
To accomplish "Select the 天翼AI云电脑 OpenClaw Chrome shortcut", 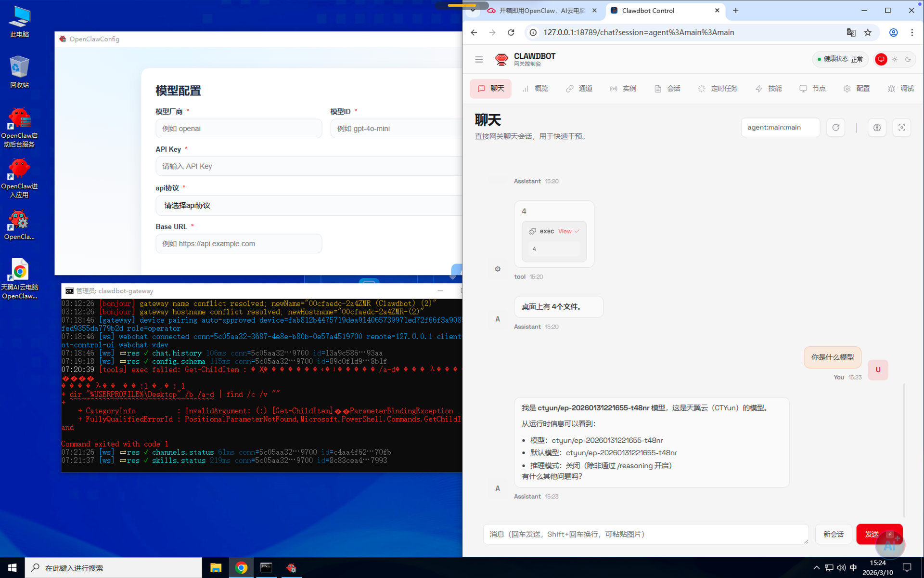I will tap(19, 279).
